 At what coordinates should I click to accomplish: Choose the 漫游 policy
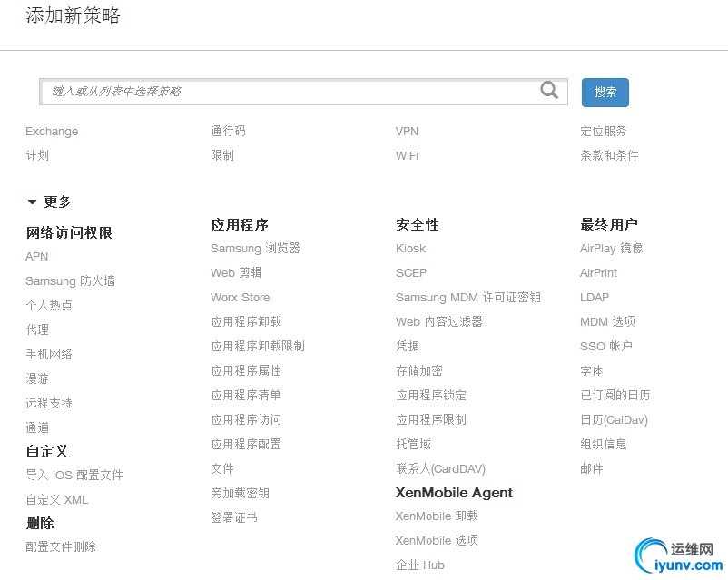click(x=37, y=378)
